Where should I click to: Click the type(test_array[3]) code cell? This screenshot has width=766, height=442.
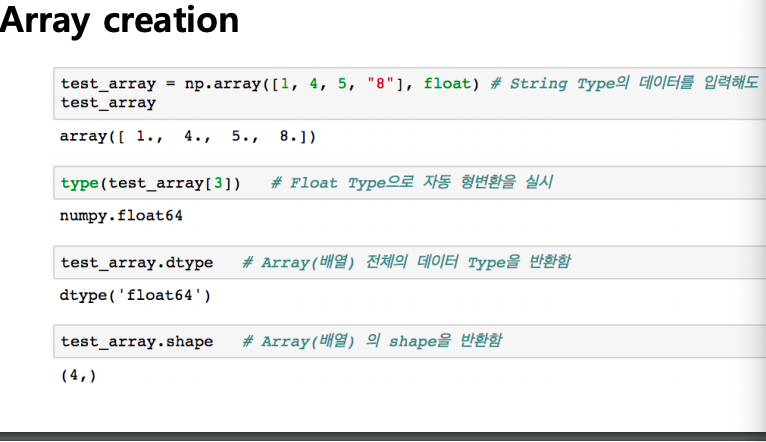(x=409, y=183)
